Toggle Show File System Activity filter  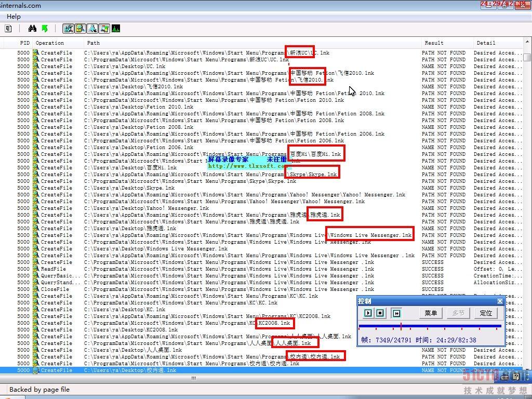pos(80,29)
